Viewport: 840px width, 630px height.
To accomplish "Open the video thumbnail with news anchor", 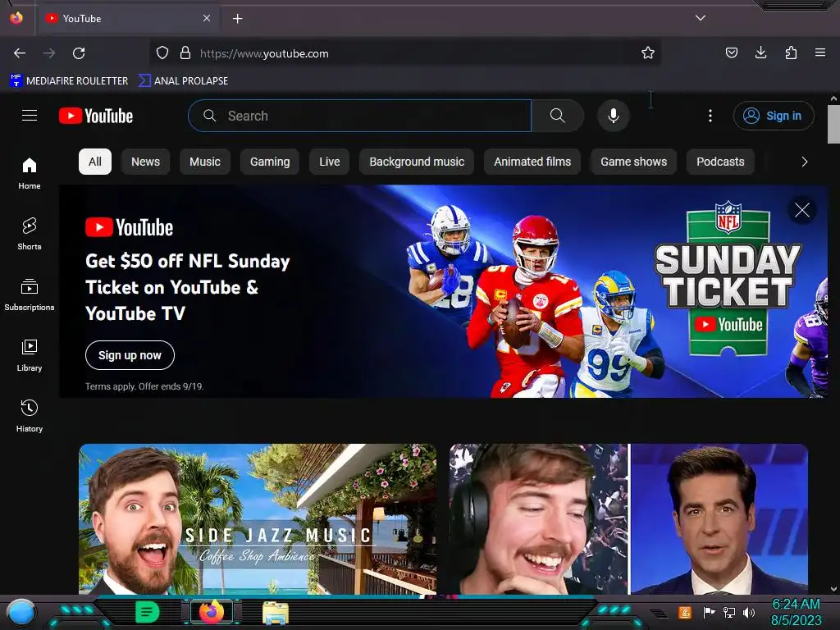I will pyautogui.click(x=628, y=518).
